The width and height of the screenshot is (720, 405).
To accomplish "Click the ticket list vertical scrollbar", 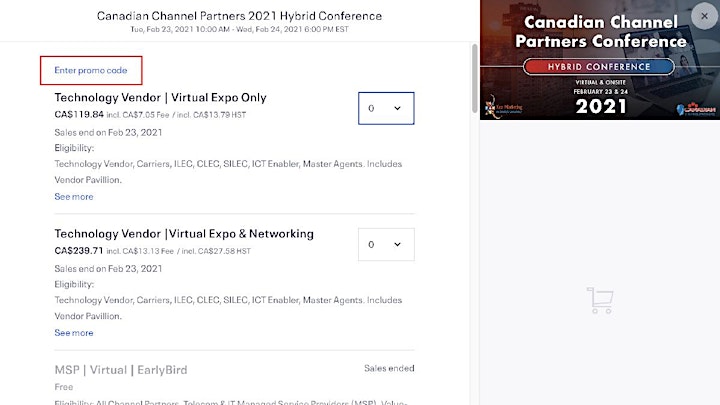I will (474, 78).
